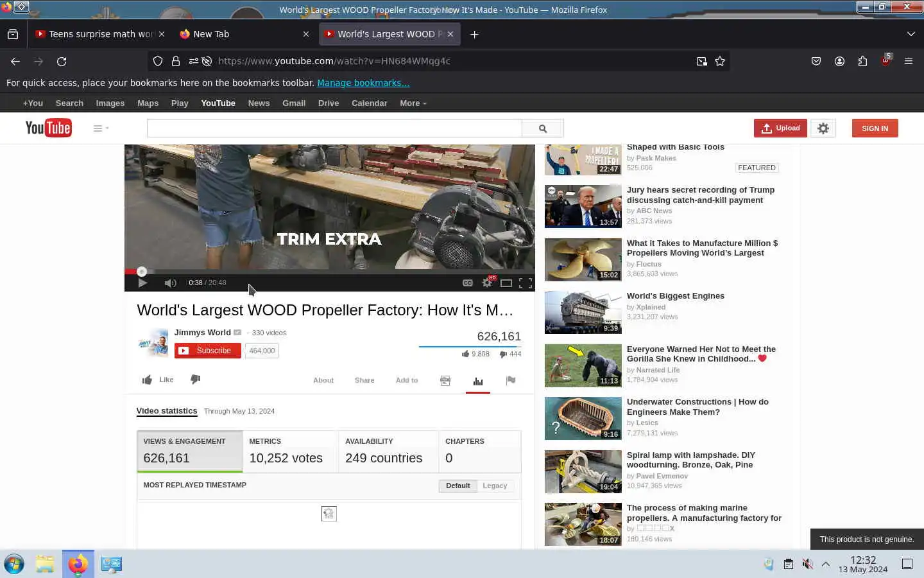Toggle closed captions on the video

[x=468, y=283]
